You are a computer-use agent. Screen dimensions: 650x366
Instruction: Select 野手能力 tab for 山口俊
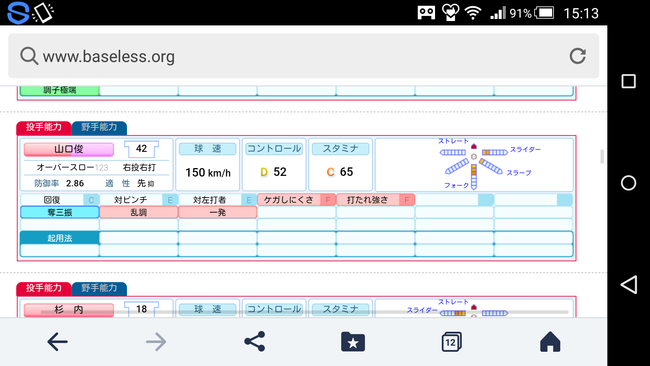pos(99,127)
